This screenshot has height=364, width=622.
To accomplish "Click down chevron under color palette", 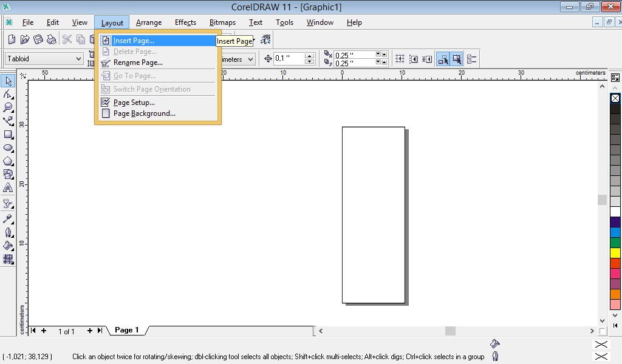I will (x=615, y=315).
